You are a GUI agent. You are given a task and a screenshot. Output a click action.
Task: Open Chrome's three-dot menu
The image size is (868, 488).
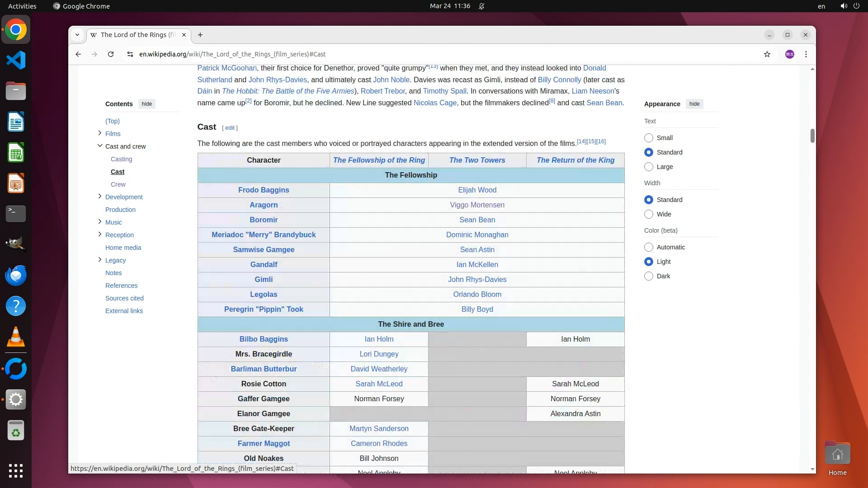(x=806, y=54)
